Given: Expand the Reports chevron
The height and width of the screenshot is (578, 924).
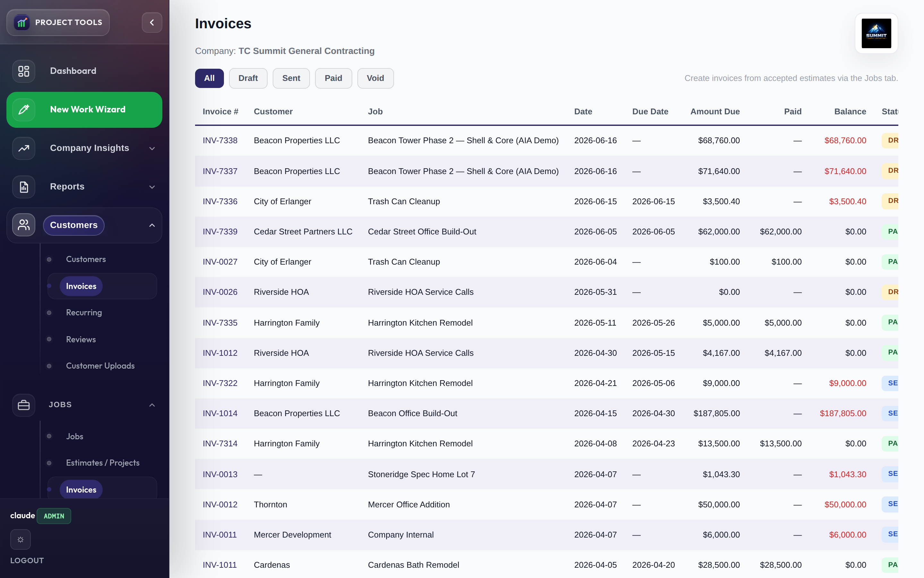Looking at the screenshot, I should (x=152, y=187).
